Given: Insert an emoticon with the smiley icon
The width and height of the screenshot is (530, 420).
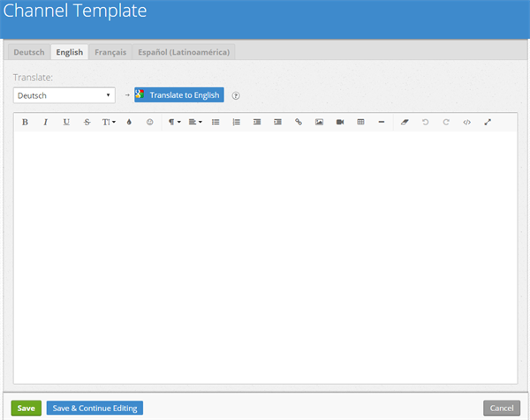Looking at the screenshot, I should point(149,122).
